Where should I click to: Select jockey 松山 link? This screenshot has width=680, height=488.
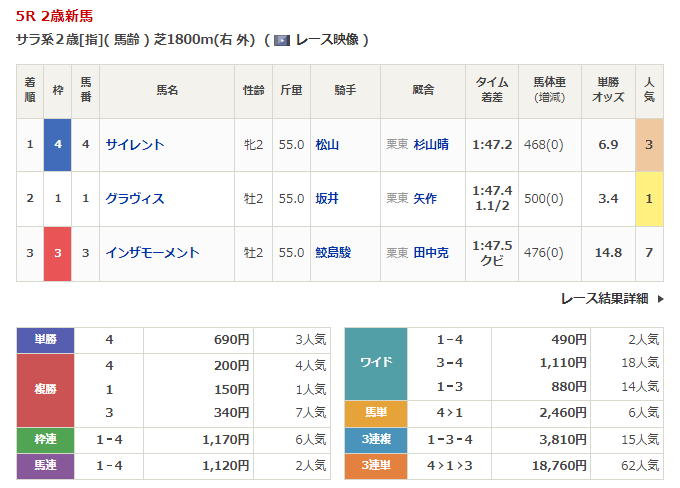click(327, 145)
